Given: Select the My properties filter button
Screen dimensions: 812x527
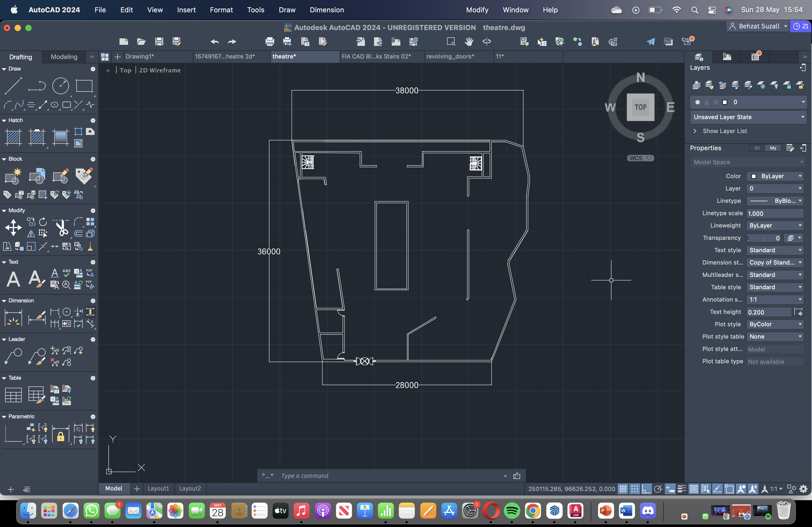Looking at the screenshot, I should (x=773, y=148).
